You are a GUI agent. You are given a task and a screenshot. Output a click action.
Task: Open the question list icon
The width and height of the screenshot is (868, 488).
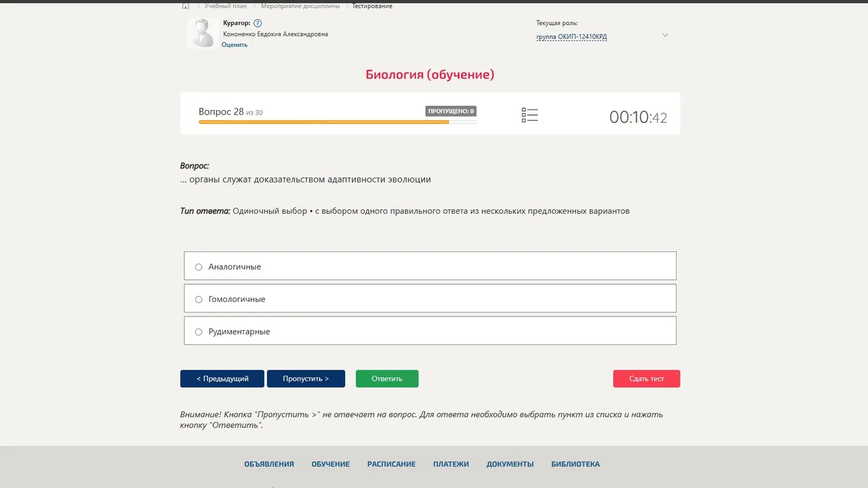529,115
